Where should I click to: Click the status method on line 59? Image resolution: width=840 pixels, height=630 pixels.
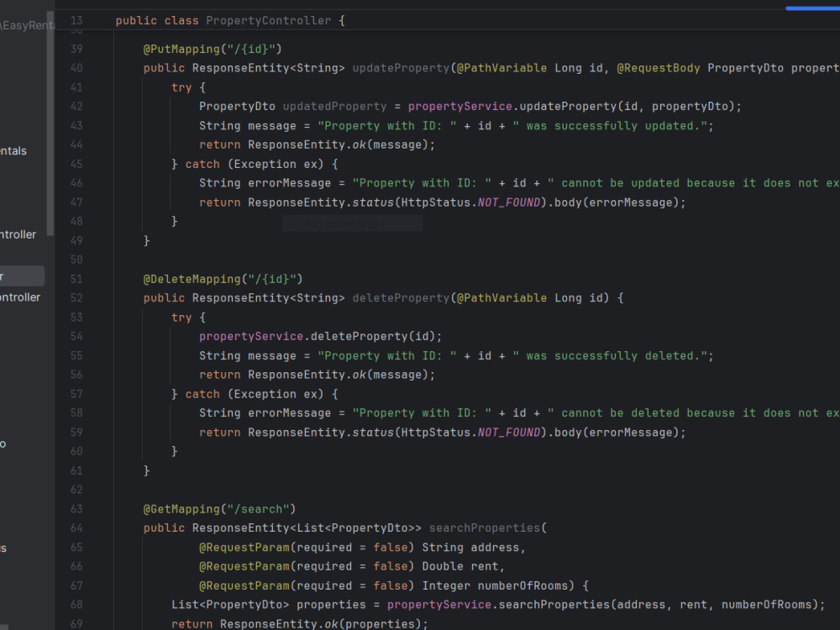point(373,433)
